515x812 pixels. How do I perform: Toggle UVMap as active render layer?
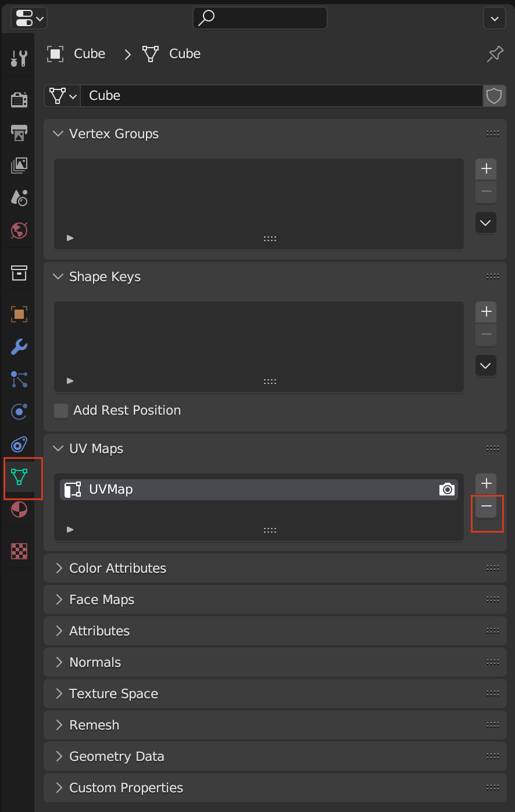[447, 489]
